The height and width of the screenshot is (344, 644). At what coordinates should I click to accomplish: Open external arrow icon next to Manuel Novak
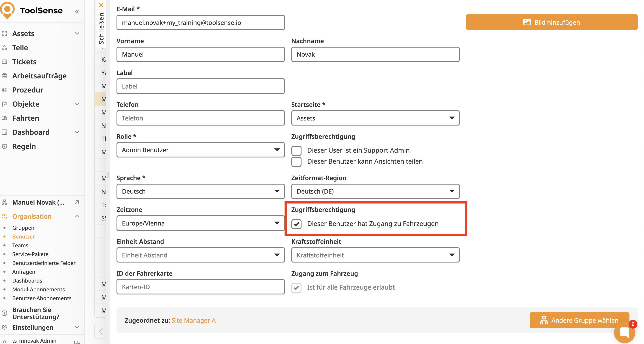[77, 202]
